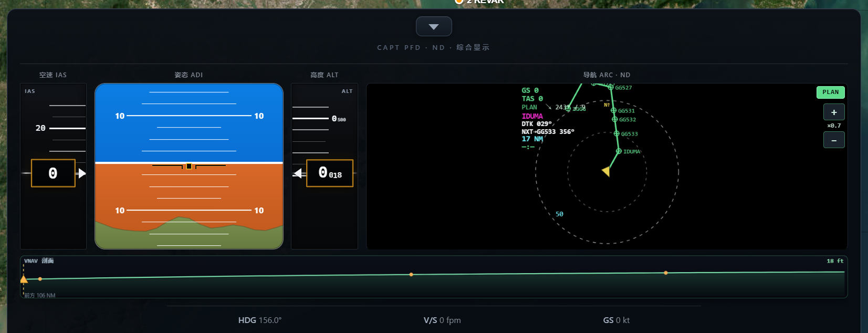The image size is (868, 333).
Task: Click the yellow aircraft triangle on ND
Action: pyautogui.click(x=606, y=171)
